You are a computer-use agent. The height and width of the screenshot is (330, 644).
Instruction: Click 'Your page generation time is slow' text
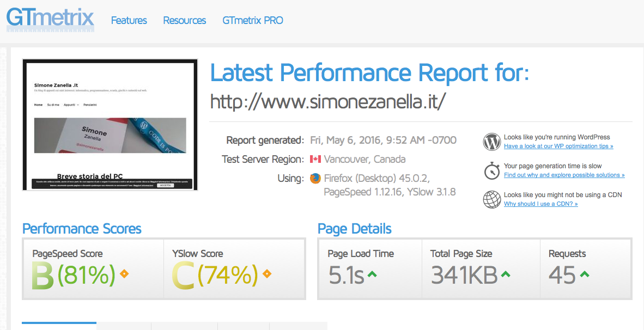[x=553, y=166]
